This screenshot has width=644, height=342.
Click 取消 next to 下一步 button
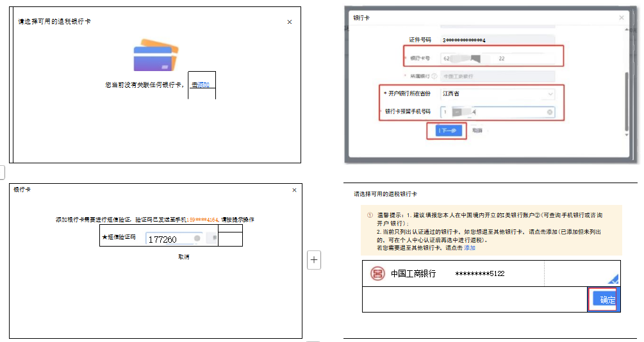pyautogui.click(x=477, y=130)
